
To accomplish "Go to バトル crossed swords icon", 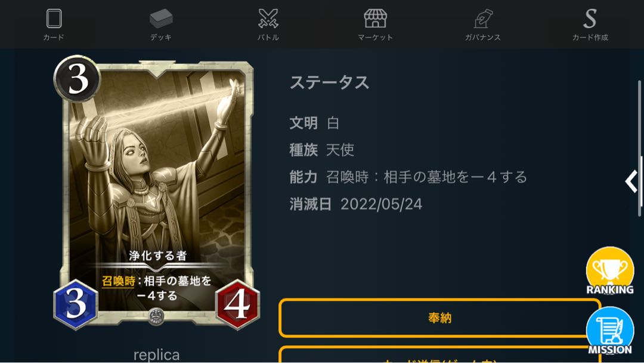I will pyautogui.click(x=268, y=19).
